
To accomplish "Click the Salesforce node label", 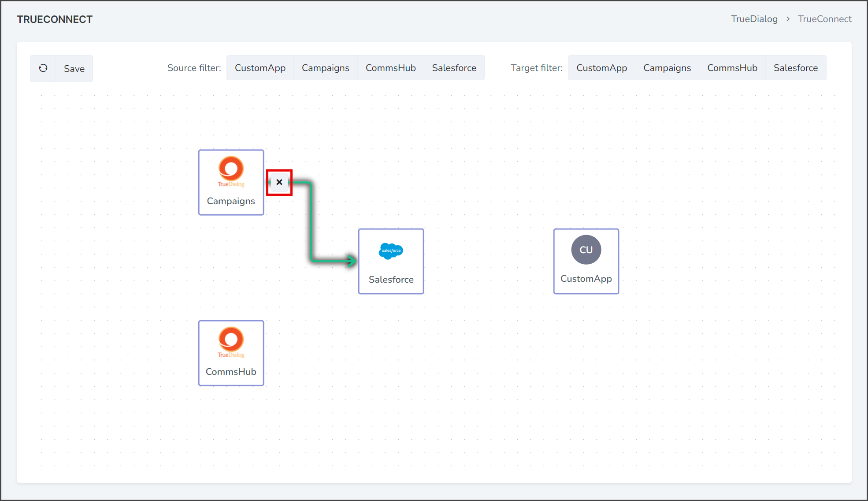I will pyautogui.click(x=391, y=280).
